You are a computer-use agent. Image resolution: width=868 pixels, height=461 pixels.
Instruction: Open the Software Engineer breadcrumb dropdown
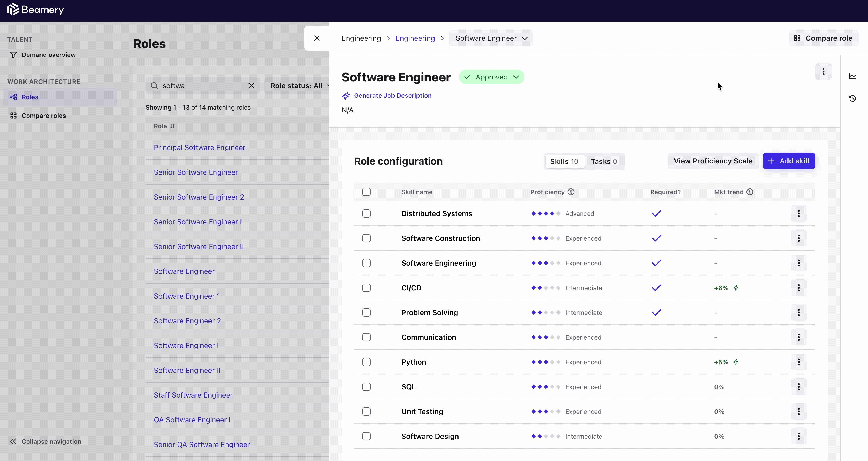491,38
